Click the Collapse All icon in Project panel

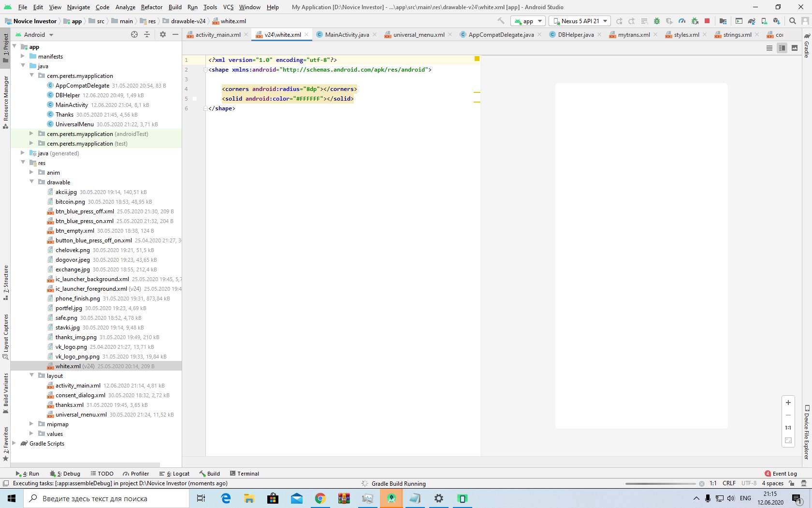point(147,35)
